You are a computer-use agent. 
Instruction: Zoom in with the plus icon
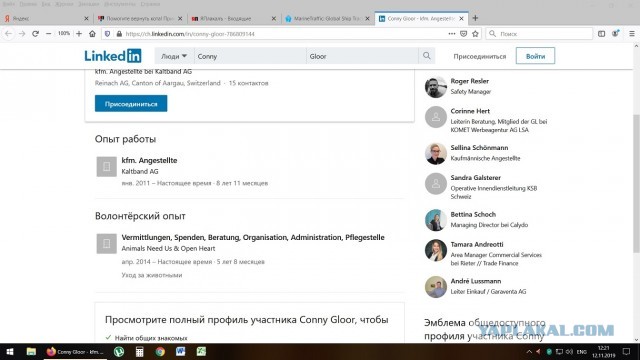coord(79,34)
